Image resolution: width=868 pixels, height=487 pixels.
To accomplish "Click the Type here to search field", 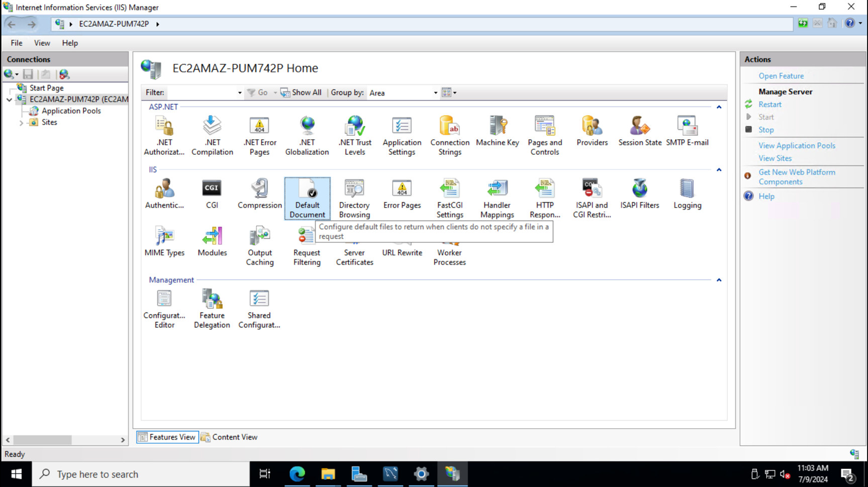I will (x=141, y=473).
